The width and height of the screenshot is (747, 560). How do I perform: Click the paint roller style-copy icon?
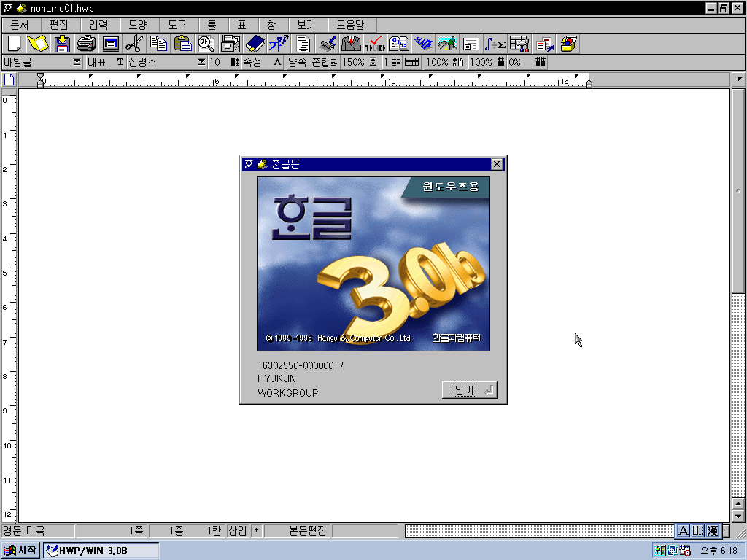click(327, 44)
